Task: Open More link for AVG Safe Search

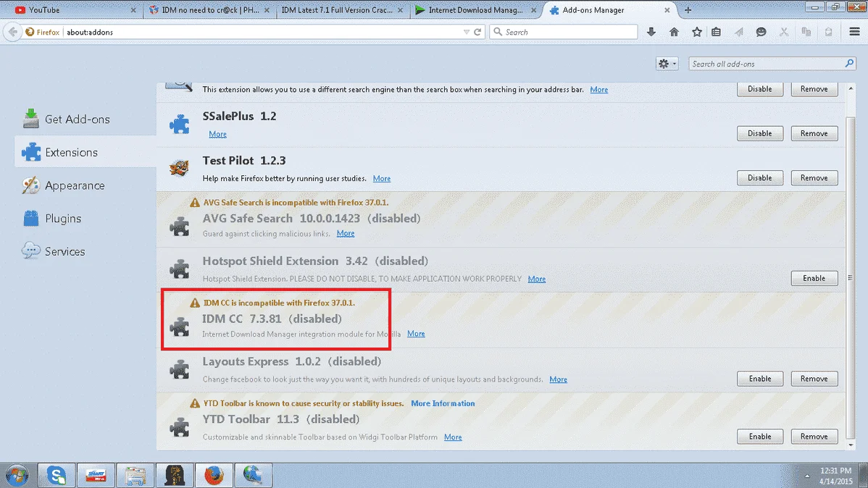Action: pos(346,233)
